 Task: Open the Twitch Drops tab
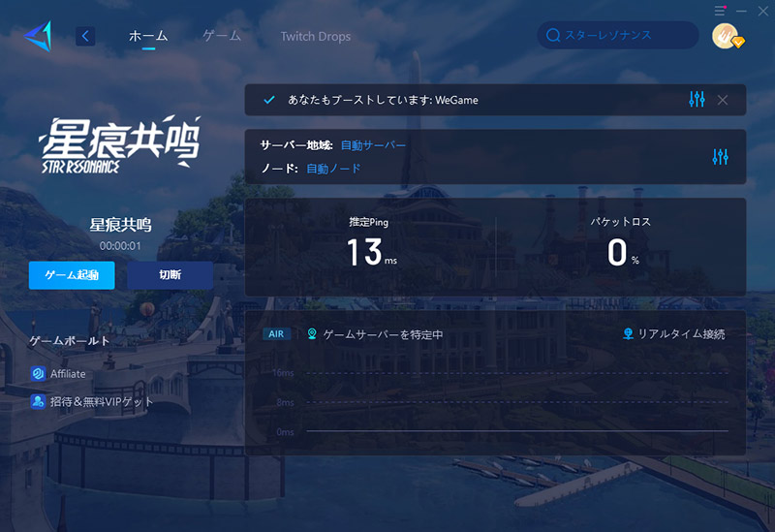[316, 37]
